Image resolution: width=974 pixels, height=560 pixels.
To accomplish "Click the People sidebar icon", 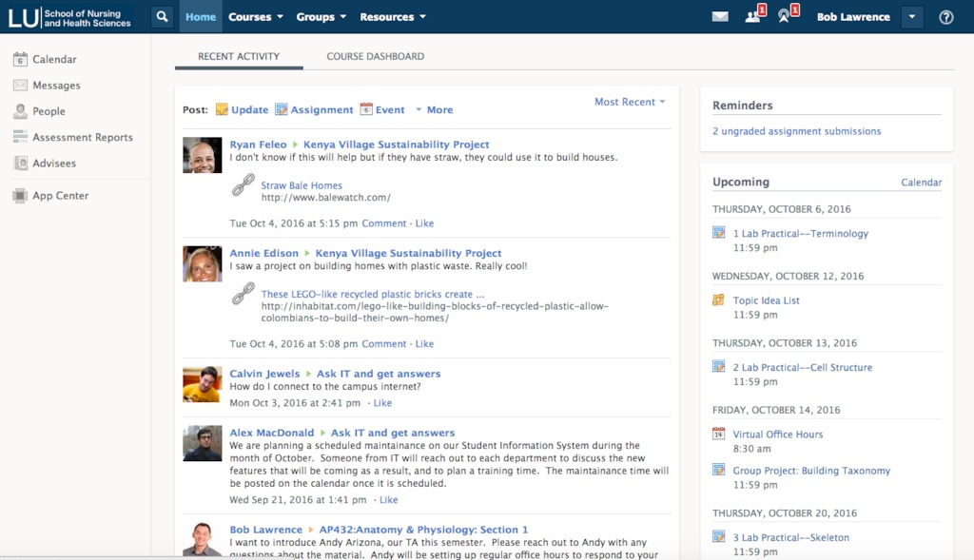I will 20,111.
